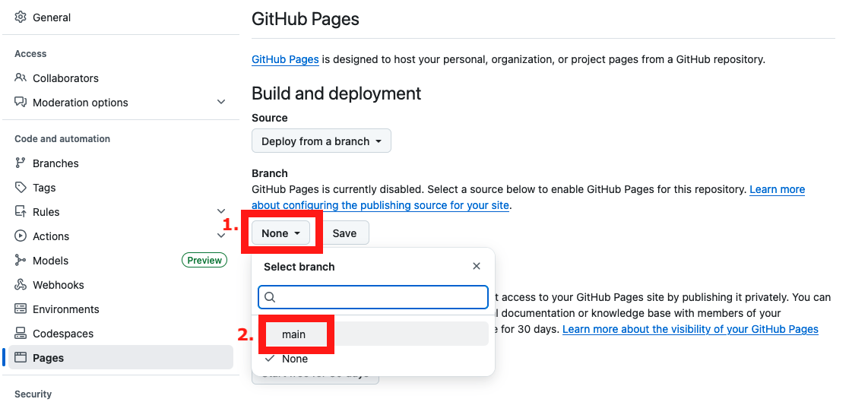This screenshot has height=402, width=868.
Task: Open the Deploy from a branch dropdown
Action: click(x=321, y=141)
